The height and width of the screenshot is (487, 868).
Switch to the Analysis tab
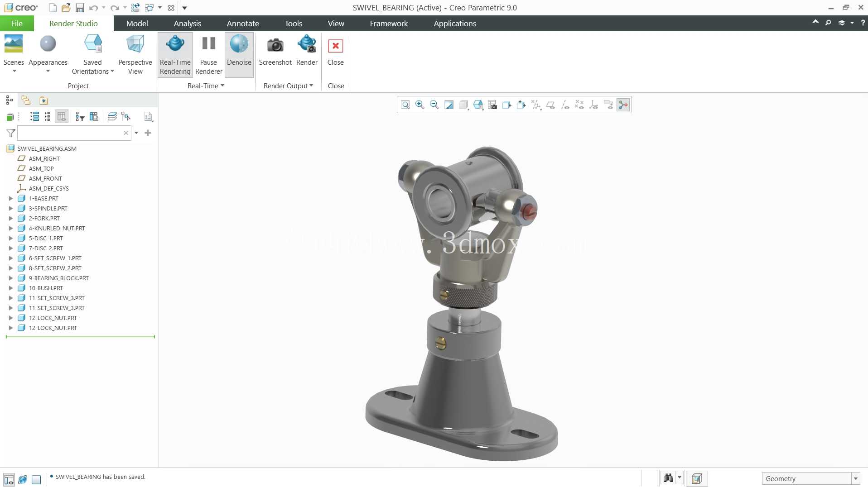tap(187, 24)
